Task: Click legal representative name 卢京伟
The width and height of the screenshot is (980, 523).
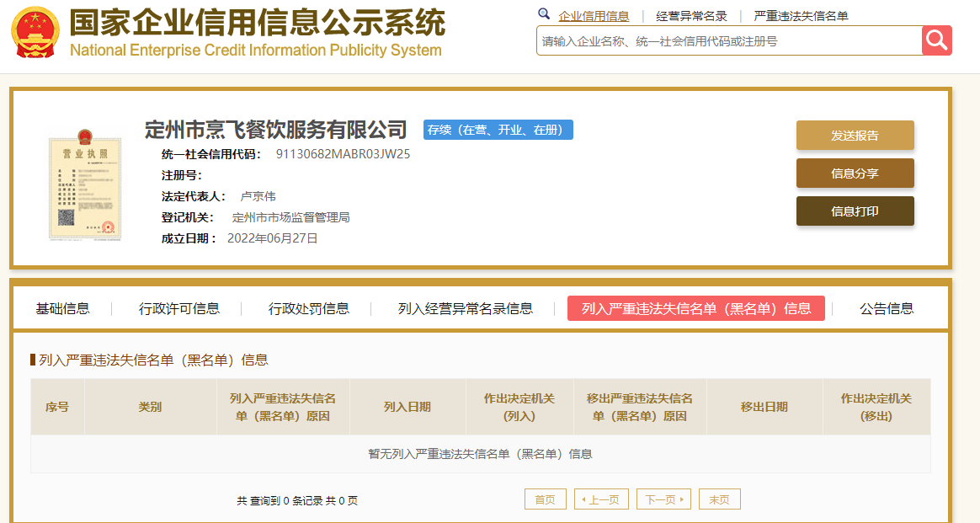Action: click(258, 196)
